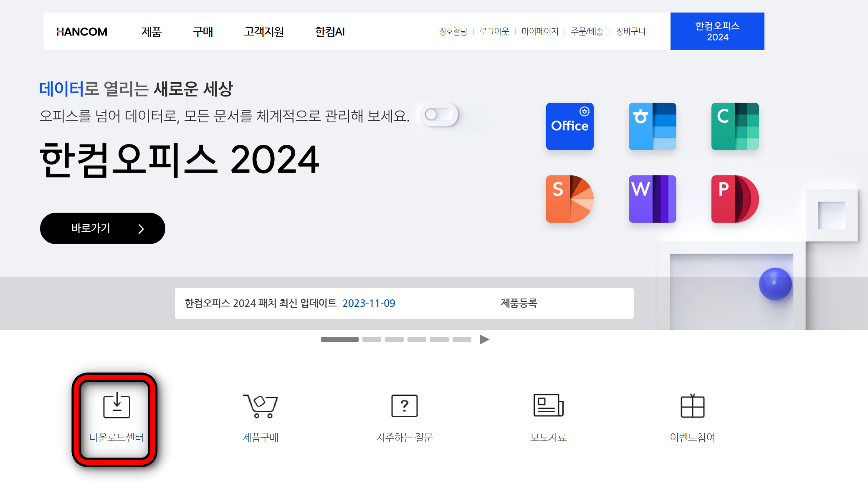Open the 이벤트참여 gift box icon
The width and height of the screenshot is (868, 481).
coord(692,406)
